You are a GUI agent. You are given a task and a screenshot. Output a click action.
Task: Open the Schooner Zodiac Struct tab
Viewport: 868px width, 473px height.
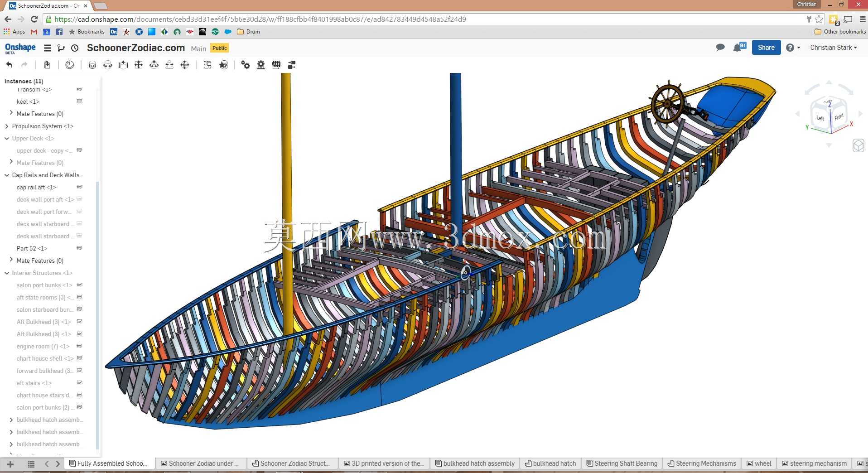tap(293, 463)
